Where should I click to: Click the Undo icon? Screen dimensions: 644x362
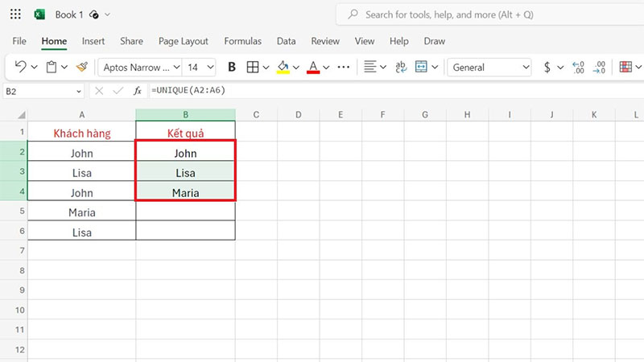pos(20,68)
